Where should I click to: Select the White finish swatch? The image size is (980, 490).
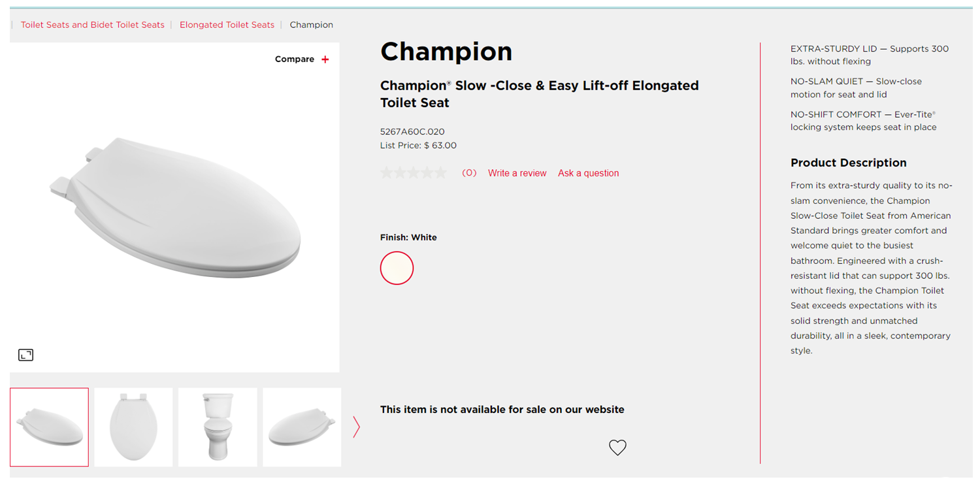tap(397, 268)
